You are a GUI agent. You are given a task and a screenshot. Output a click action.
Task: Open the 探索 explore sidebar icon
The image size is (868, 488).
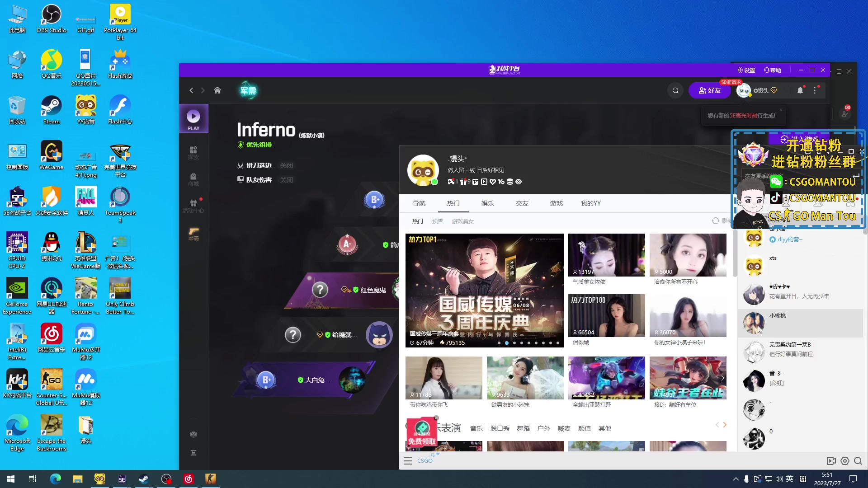click(193, 152)
